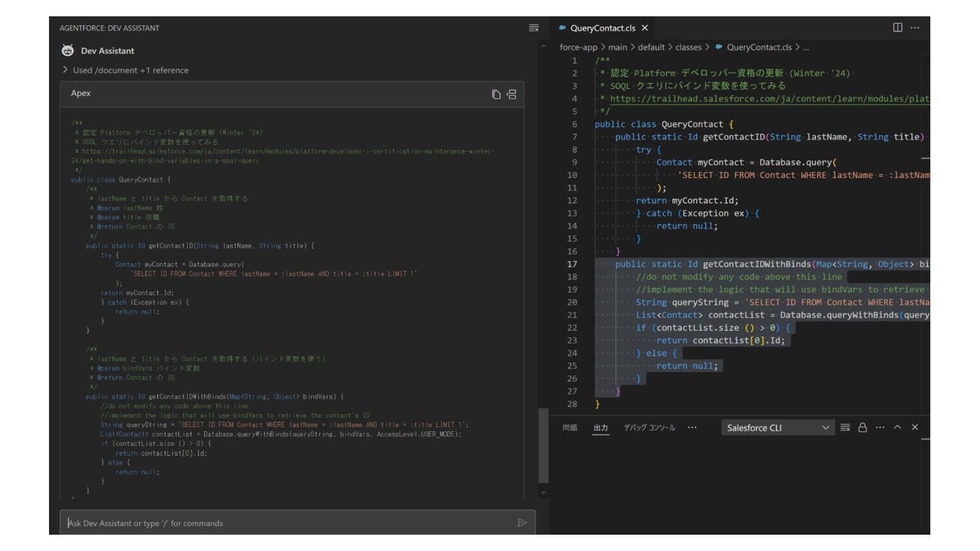
Task: Split the editor to the right
Action: (898, 28)
